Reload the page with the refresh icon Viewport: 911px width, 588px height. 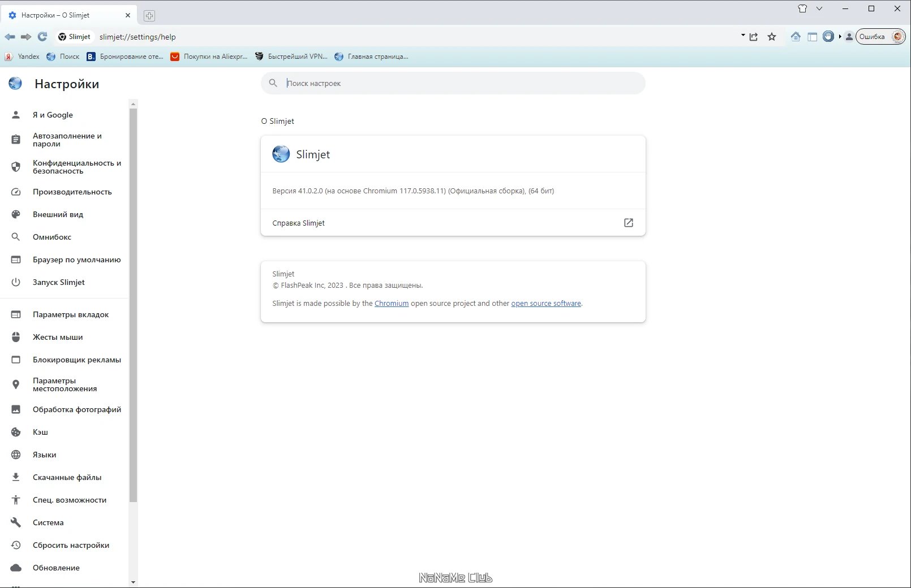[42, 37]
